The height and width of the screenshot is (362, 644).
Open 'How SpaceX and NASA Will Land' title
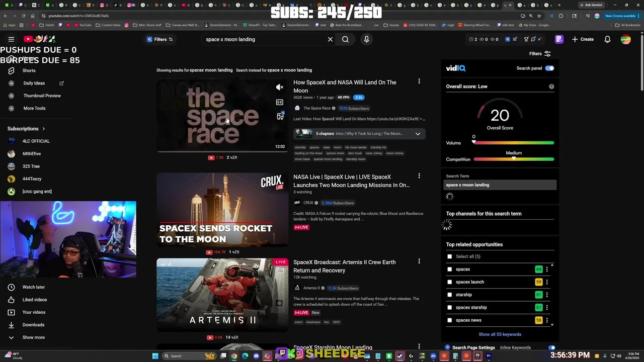click(345, 86)
